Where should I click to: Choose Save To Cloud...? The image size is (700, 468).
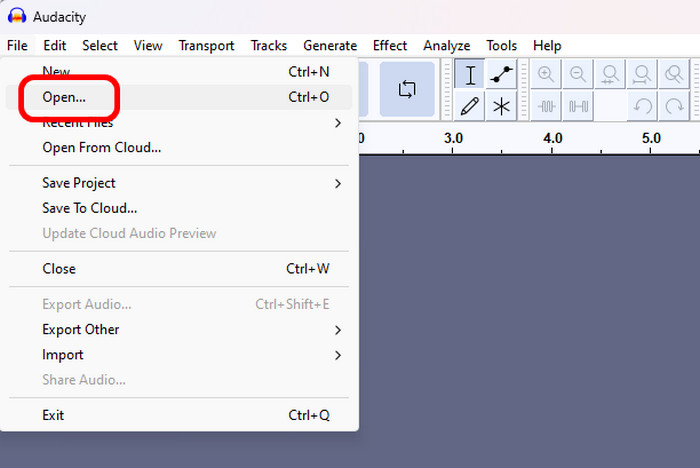[x=179, y=208]
